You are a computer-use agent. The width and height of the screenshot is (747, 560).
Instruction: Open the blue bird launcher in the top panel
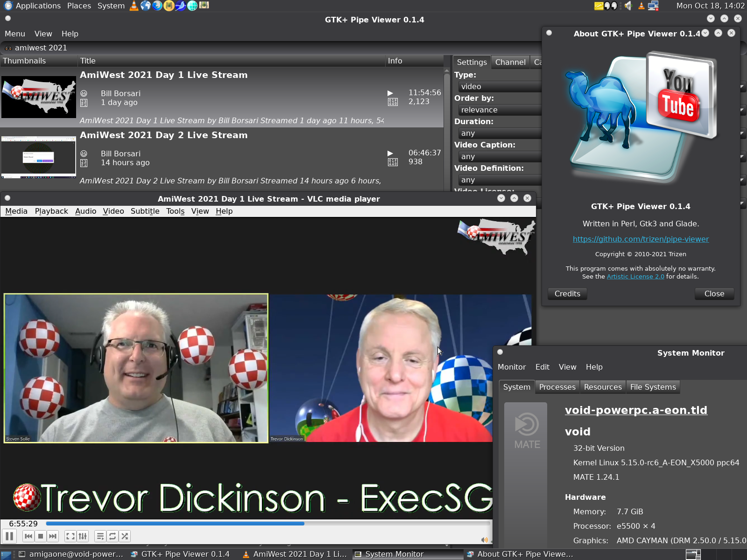[181, 6]
